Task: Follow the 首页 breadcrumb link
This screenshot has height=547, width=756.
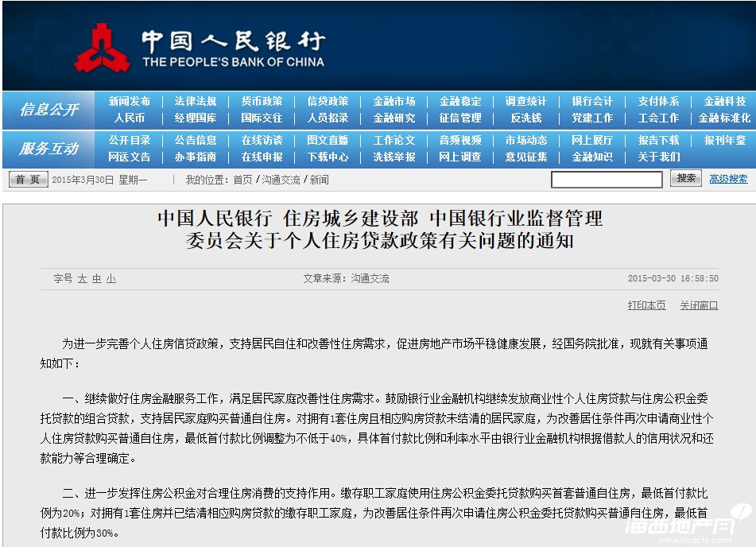Action: pyautogui.click(x=242, y=180)
